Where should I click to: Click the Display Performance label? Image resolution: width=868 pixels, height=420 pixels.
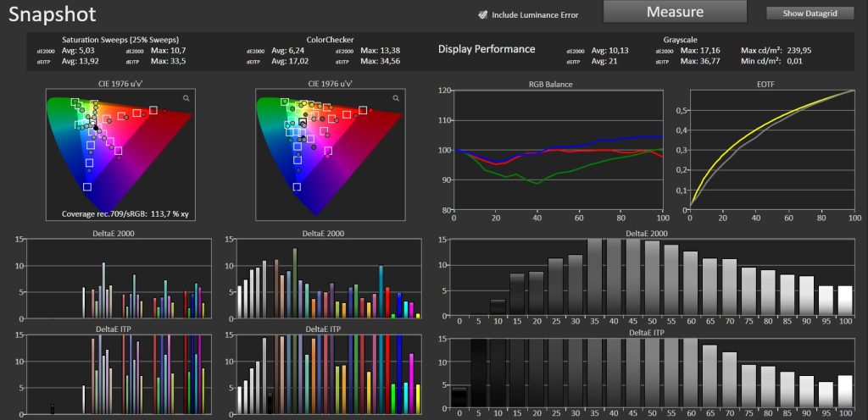pos(487,49)
